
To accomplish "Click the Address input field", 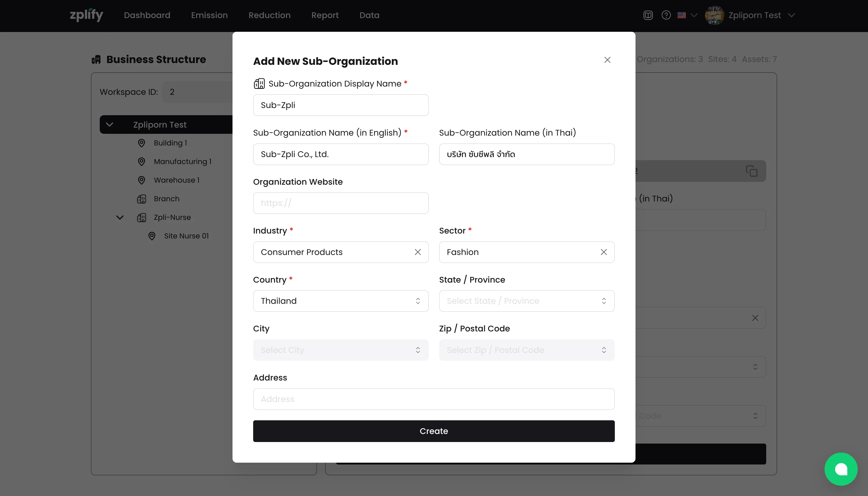I will [x=434, y=399].
